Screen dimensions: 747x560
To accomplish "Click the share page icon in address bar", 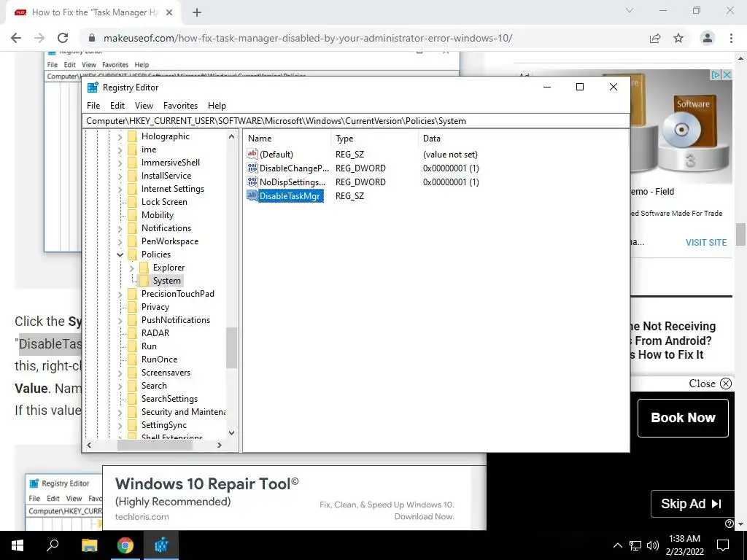I will (x=655, y=38).
